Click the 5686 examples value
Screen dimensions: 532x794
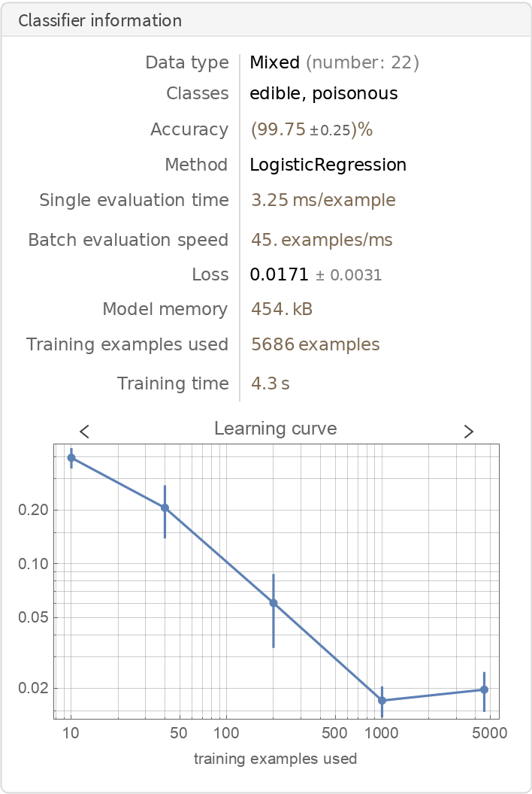[x=315, y=344]
